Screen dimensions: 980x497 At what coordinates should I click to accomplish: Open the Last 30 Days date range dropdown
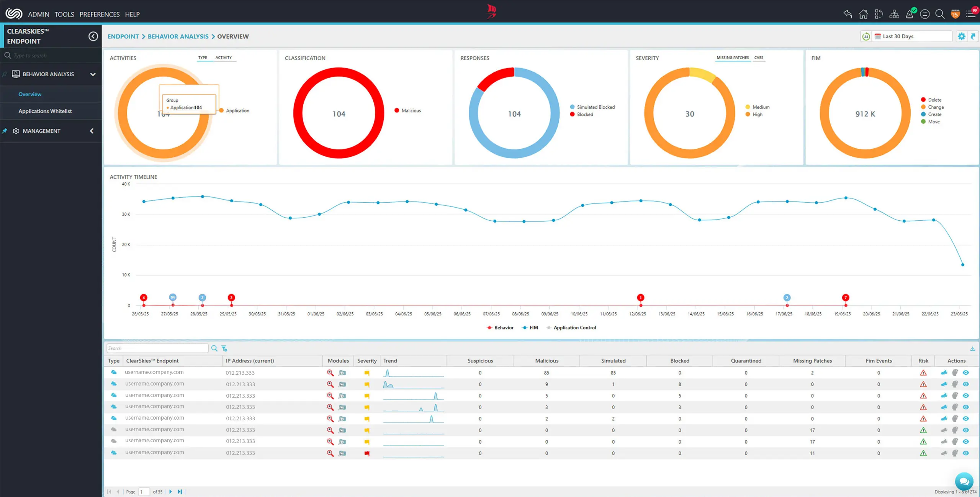click(x=912, y=36)
